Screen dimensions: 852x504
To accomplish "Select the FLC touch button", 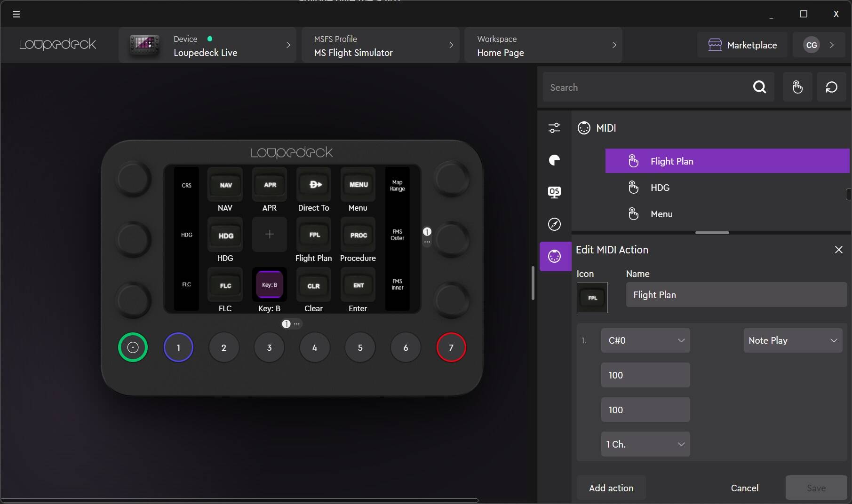I will (225, 285).
